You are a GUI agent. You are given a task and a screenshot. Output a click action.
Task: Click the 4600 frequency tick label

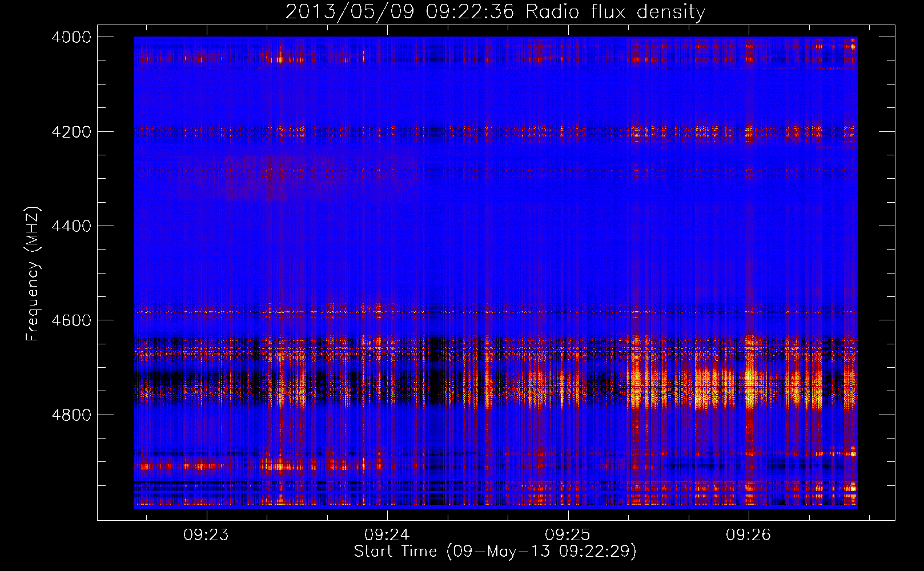coord(71,320)
